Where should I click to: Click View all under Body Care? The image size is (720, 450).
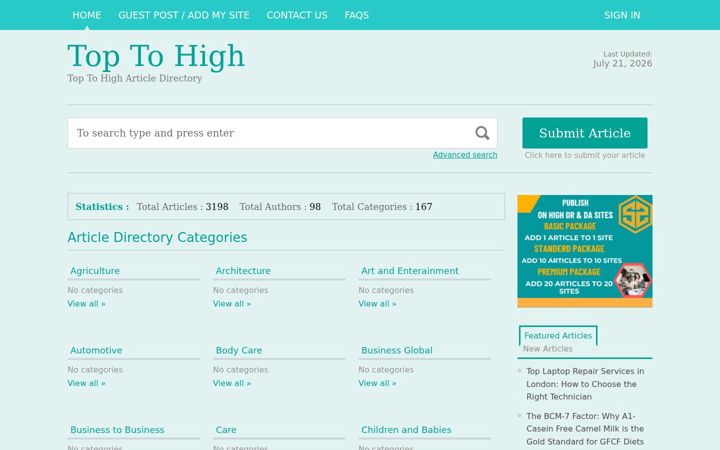click(232, 383)
